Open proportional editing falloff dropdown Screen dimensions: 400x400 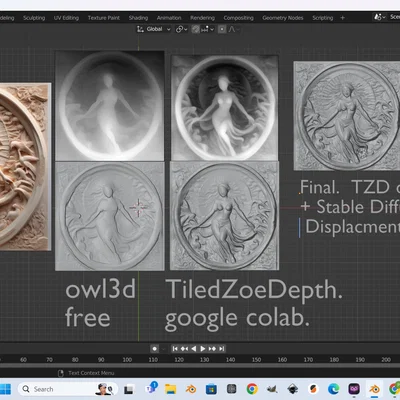pyautogui.click(x=234, y=29)
